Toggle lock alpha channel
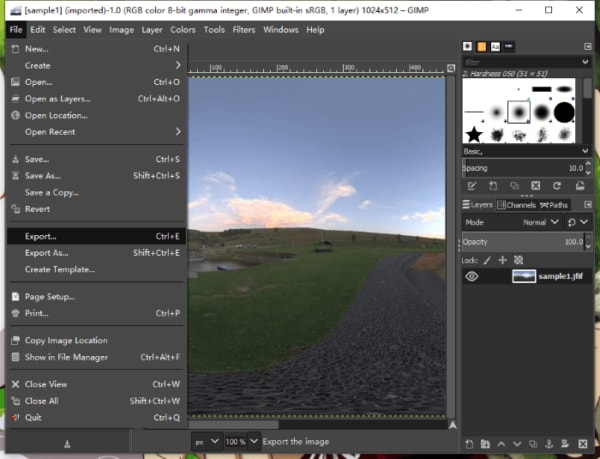Image resolution: width=600 pixels, height=459 pixels. 518,260
